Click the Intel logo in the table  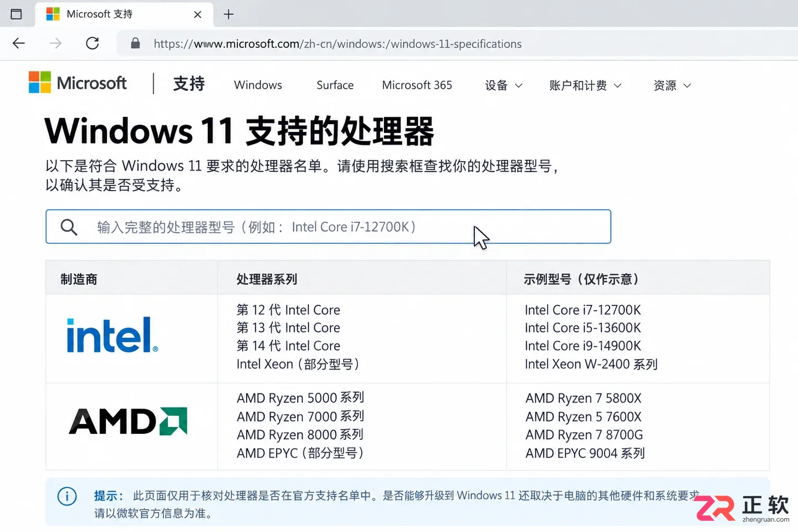coord(112,335)
